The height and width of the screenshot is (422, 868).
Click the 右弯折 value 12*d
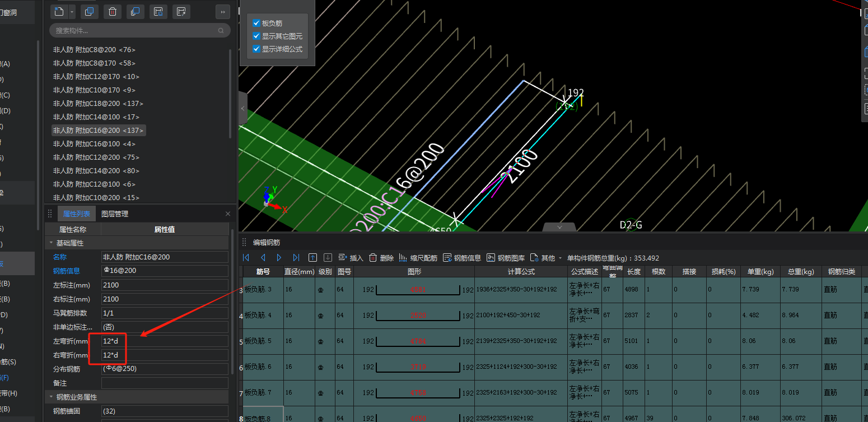(x=165, y=355)
